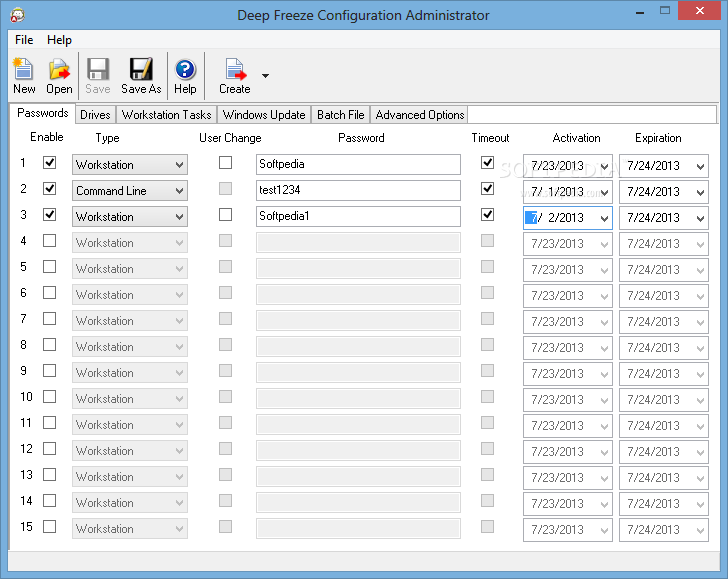The height and width of the screenshot is (579, 728).
Task: Check Enable checkbox for row 11
Action: coord(49,423)
